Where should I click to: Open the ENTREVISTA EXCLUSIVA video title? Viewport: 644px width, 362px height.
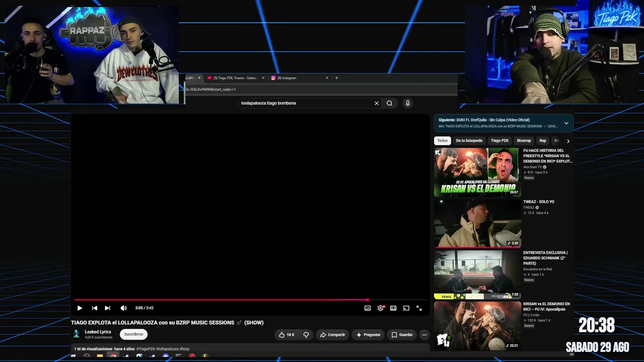click(545, 258)
